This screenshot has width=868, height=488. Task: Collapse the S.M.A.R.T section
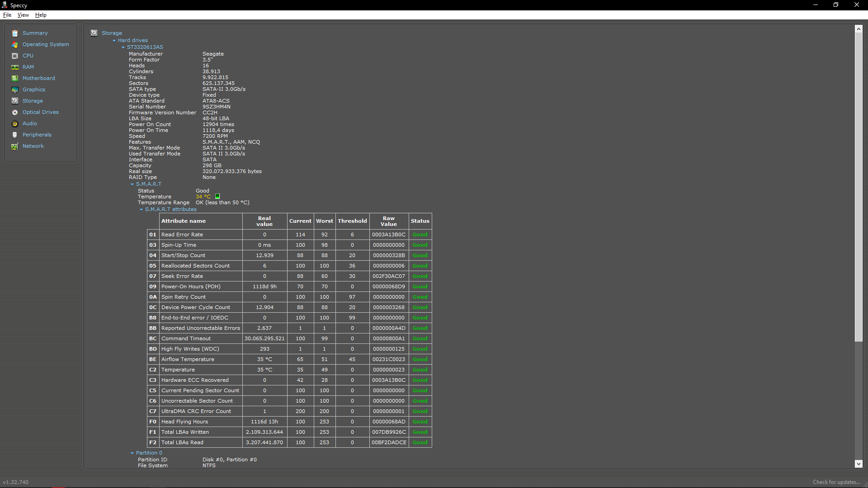(132, 184)
